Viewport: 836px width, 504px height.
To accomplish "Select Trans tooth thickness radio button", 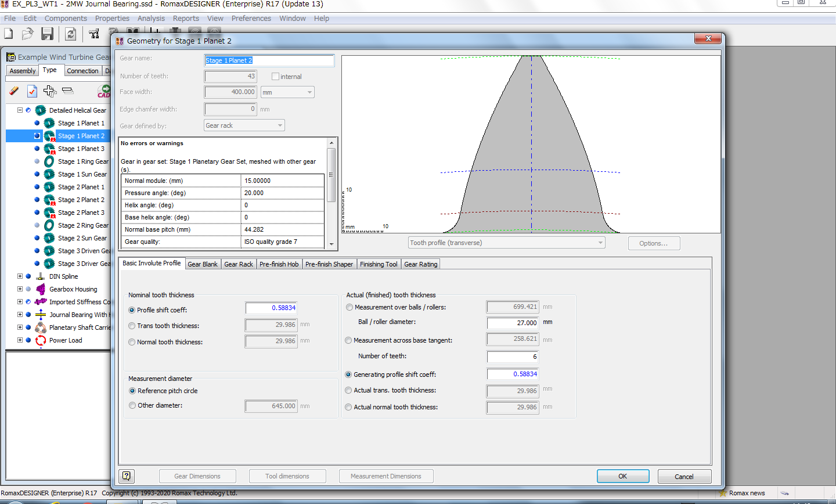I will [x=132, y=326].
